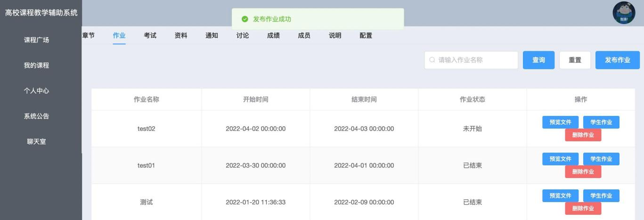
Task: Delete the 测试 assignment
Action: (x=583, y=208)
